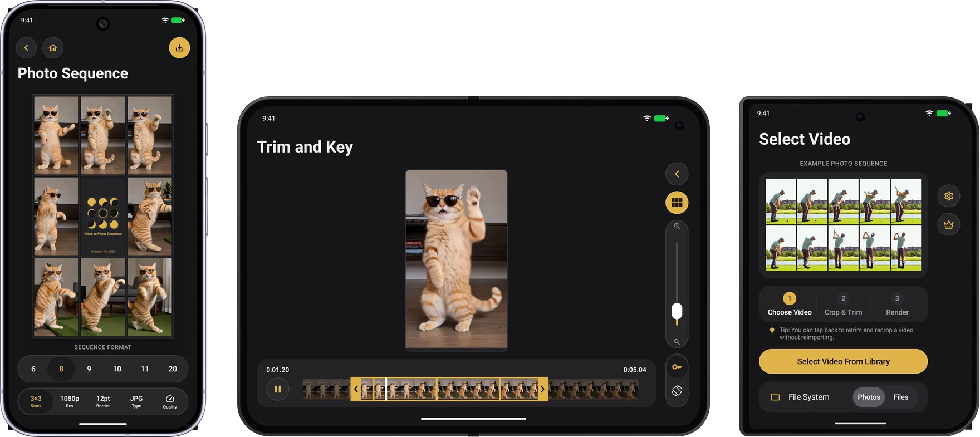Open the 1080p Res option
The image size is (980, 437).
(70, 401)
